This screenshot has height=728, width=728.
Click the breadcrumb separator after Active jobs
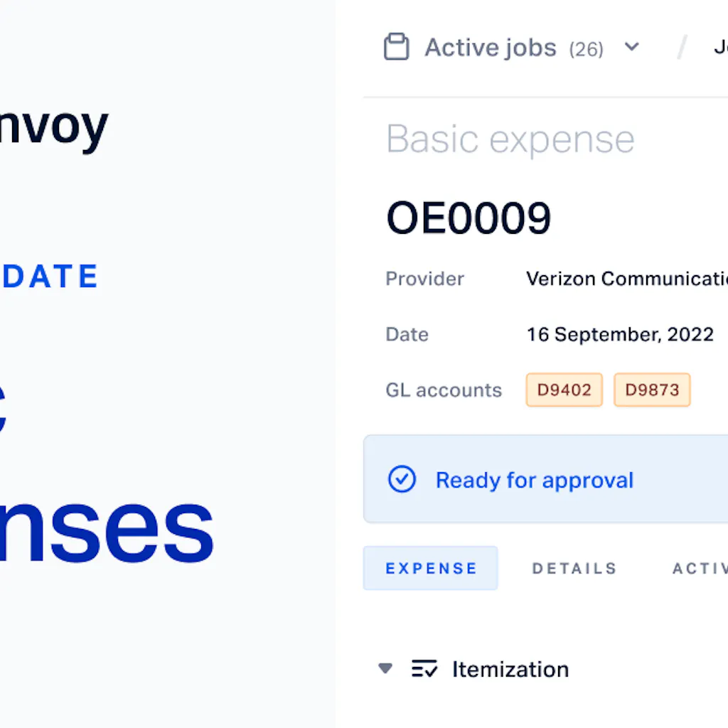pos(680,47)
